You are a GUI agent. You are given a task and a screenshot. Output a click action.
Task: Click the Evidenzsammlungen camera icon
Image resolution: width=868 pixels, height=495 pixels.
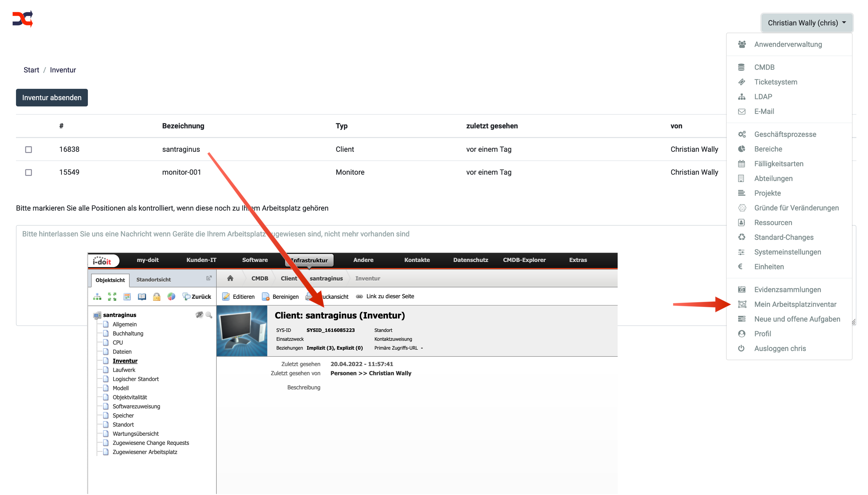pyautogui.click(x=742, y=290)
